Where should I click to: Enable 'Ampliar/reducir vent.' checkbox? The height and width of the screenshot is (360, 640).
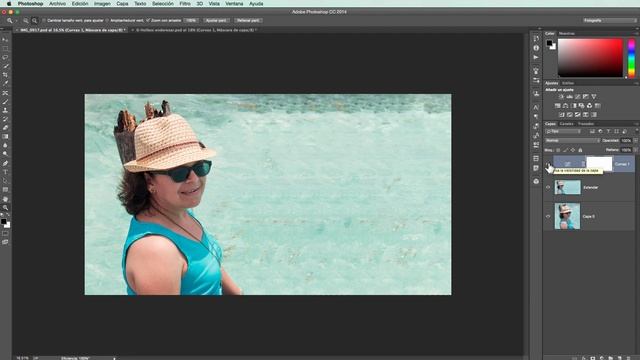pos(107,20)
